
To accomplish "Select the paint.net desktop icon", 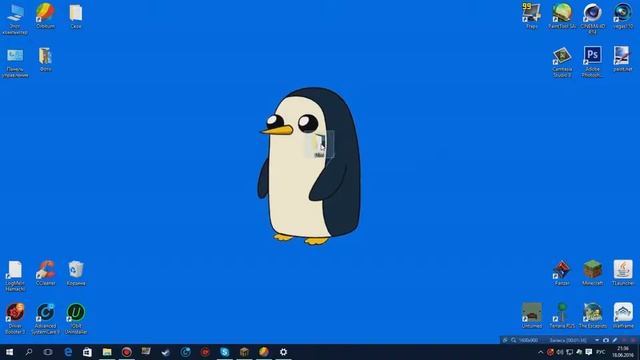I will [622, 59].
